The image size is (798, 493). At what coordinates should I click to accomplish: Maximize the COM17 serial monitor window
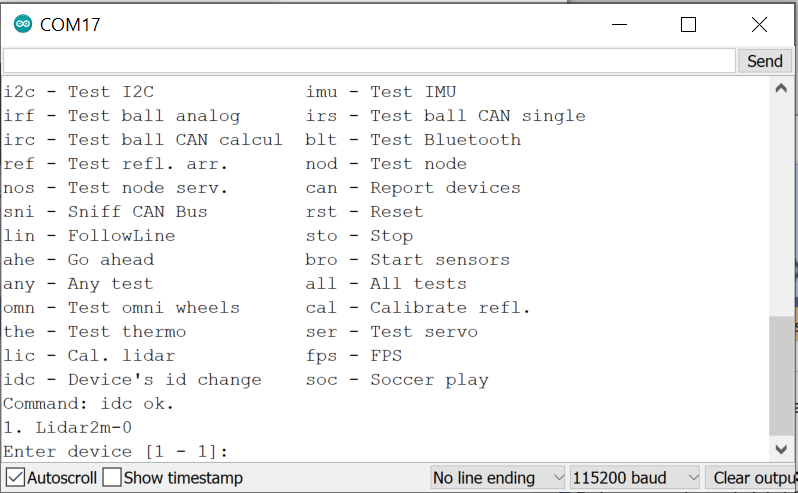(x=688, y=24)
